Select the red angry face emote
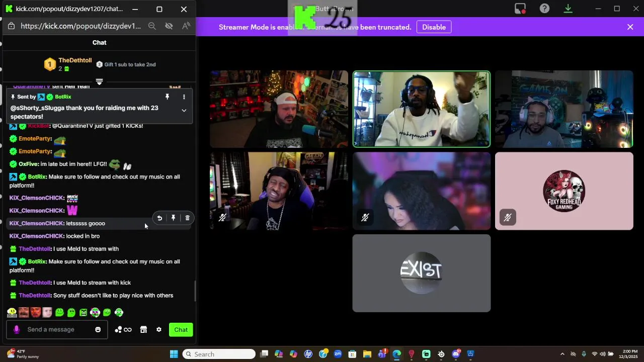644x362 pixels. tap(35, 312)
